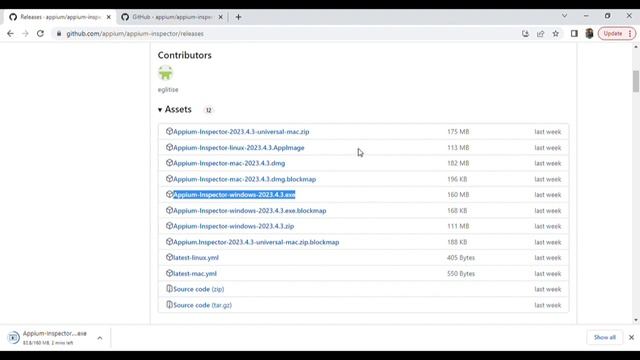Download Source code (zip)
This screenshot has width=640, height=360.
(x=199, y=289)
